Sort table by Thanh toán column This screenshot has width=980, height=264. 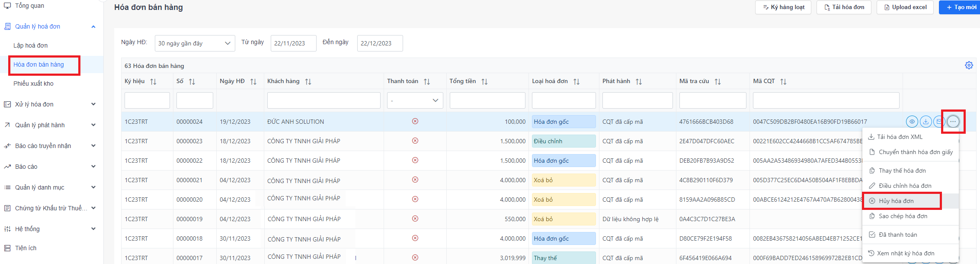pyautogui.click(x=427, y=81)
